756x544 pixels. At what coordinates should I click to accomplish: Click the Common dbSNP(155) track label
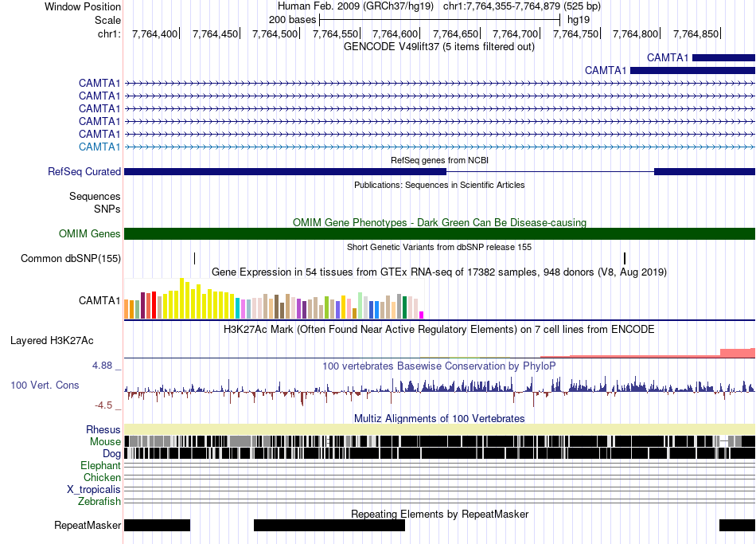[71, 258]
